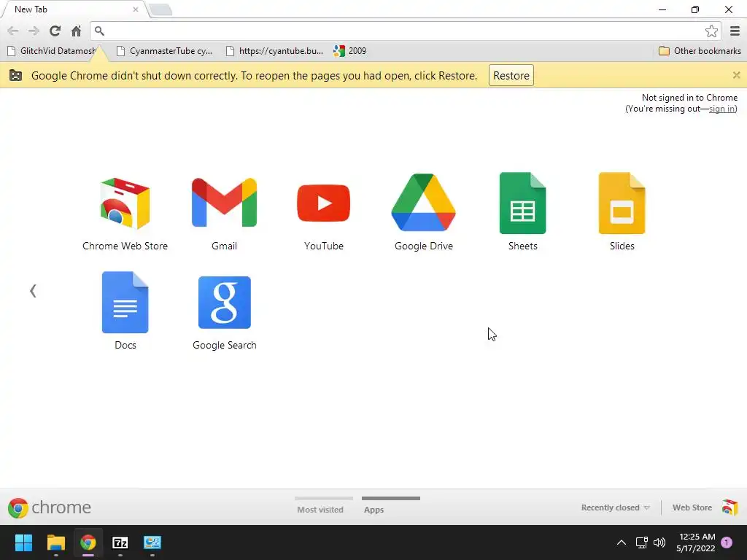The image size is (747, 560).
Task: Open the notification badge in the tray
Action: pos(727,542)
